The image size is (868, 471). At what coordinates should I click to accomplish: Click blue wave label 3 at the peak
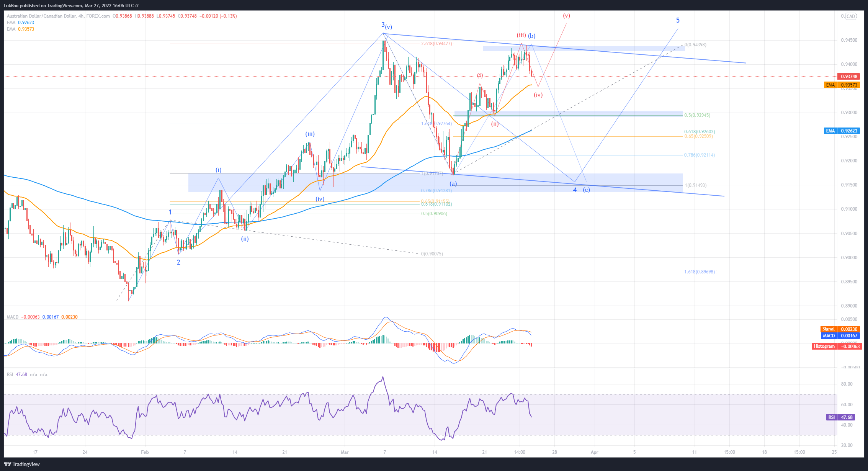click(x=383, y=25)
